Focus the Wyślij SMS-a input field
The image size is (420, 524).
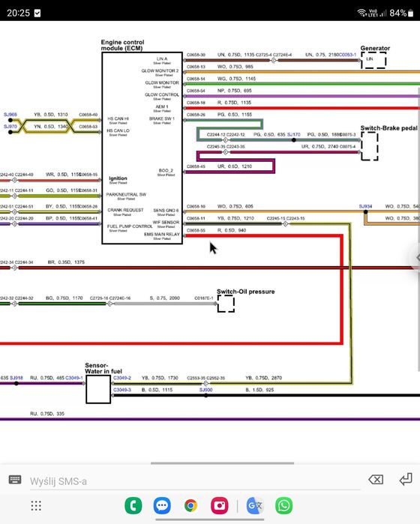pyautogui.click(x=195, y=481)
